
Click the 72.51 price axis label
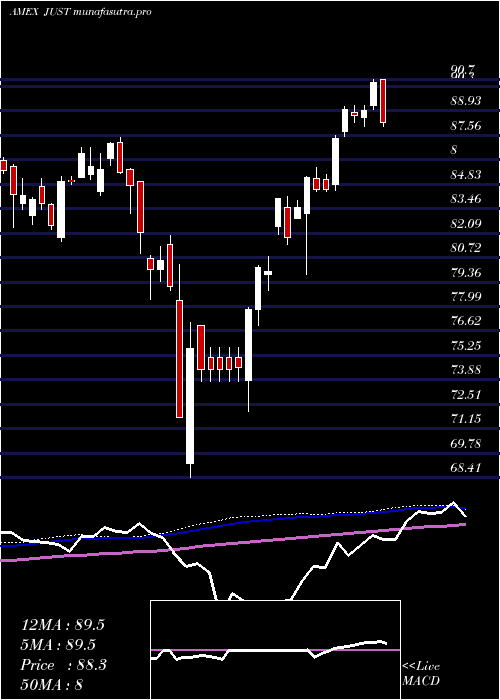point(466,395)
